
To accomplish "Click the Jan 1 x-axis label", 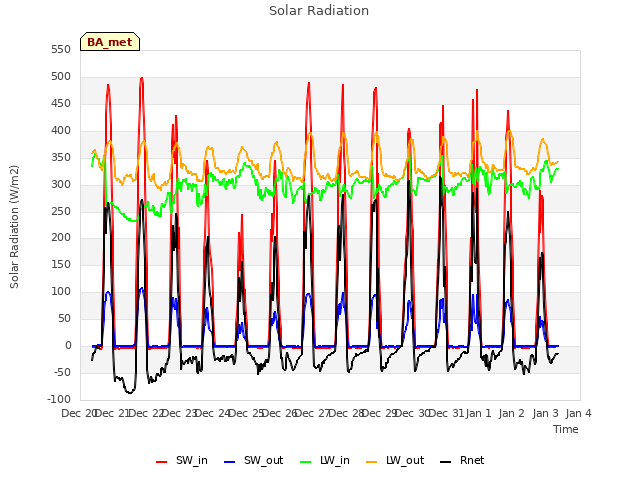I will (478, 413).
